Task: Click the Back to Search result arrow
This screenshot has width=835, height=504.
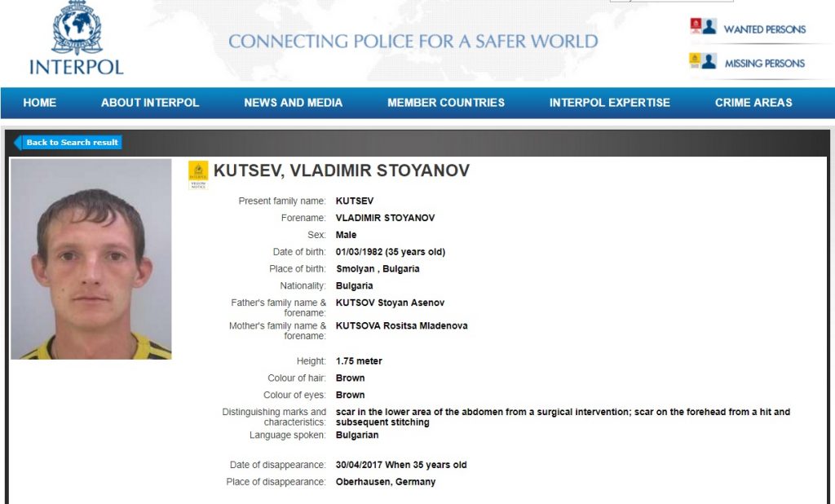Action: coord(17,142)
